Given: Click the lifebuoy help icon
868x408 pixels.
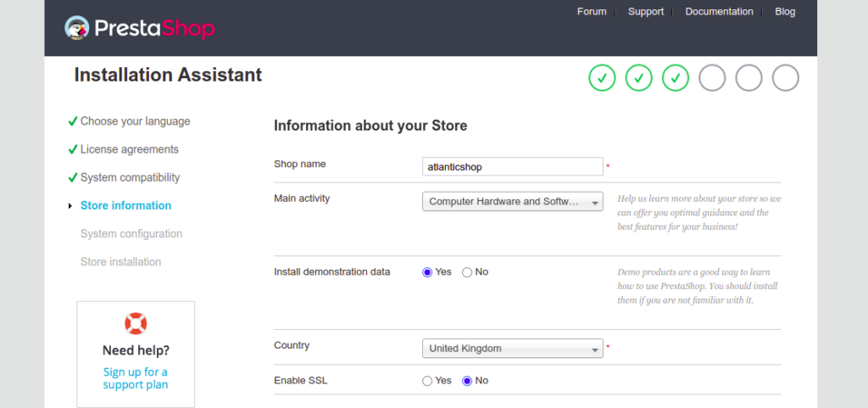Looking at the screenshot, I should click(x=136, y=323).
